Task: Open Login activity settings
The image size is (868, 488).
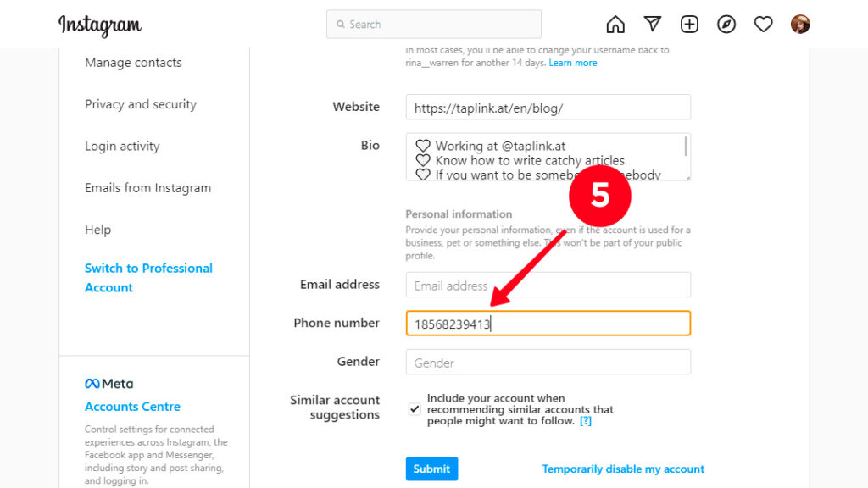Action: coord(121,146)
